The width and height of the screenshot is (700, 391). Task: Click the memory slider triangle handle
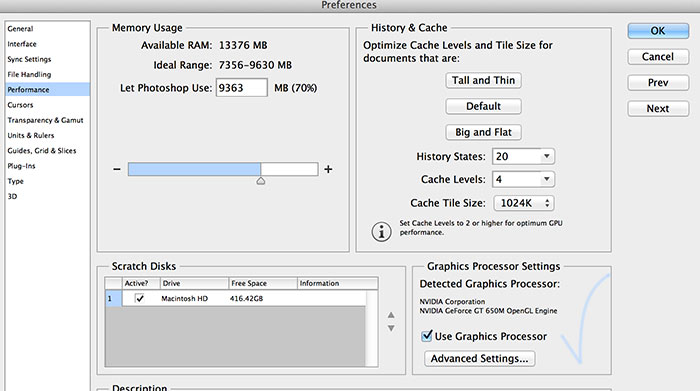[261, 180]
